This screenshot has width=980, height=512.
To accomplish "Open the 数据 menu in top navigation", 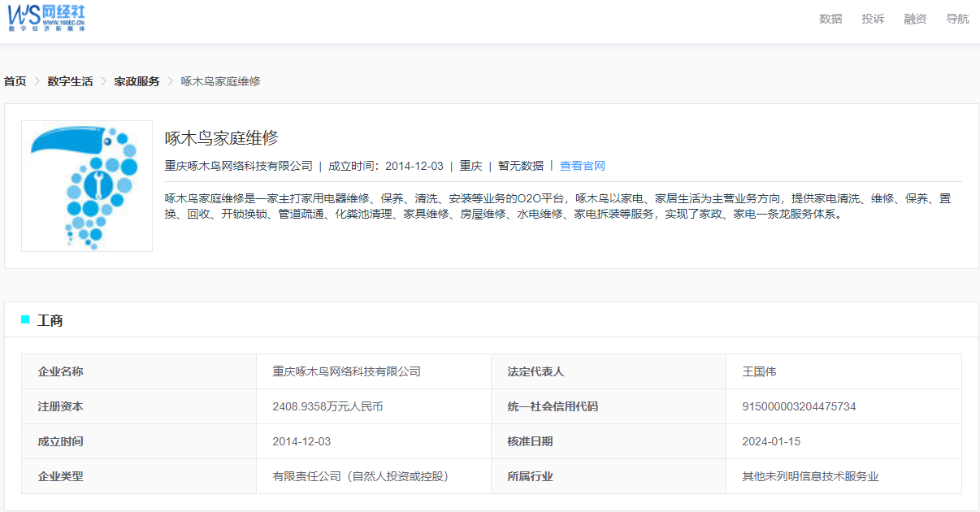I will (x=830, y=19).
